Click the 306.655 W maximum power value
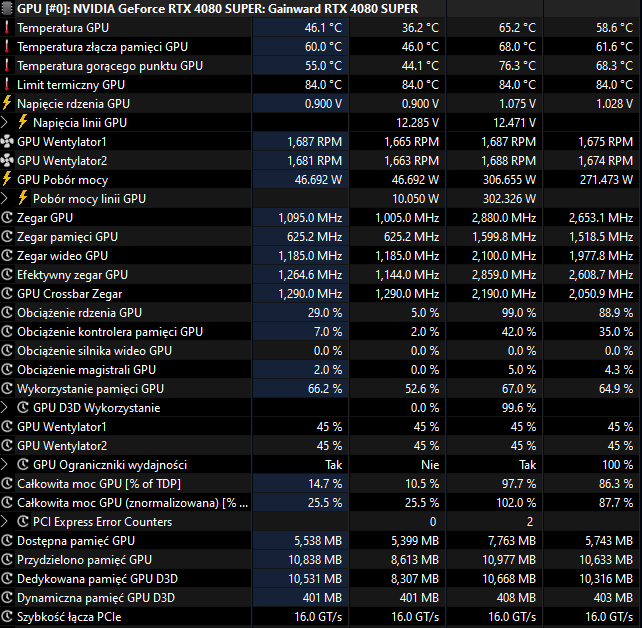Viewport: 642px width, 628px height. [509, 180]
